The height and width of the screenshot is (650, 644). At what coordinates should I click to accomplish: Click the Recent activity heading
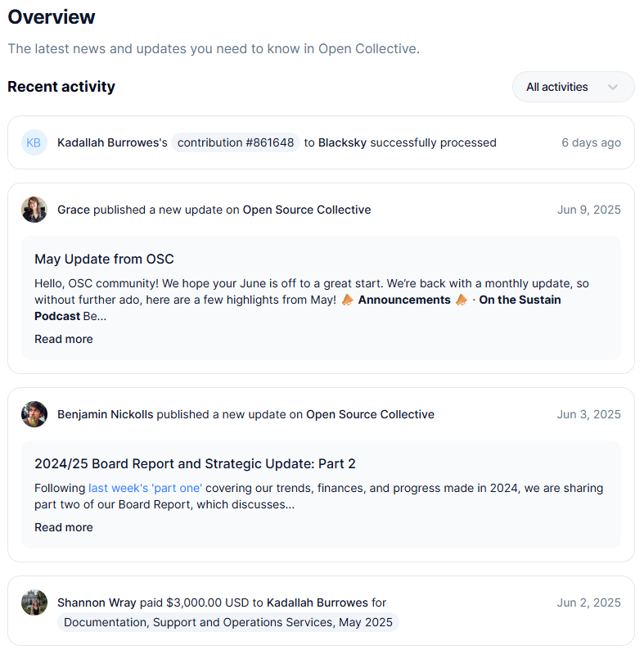click(61, 87)
